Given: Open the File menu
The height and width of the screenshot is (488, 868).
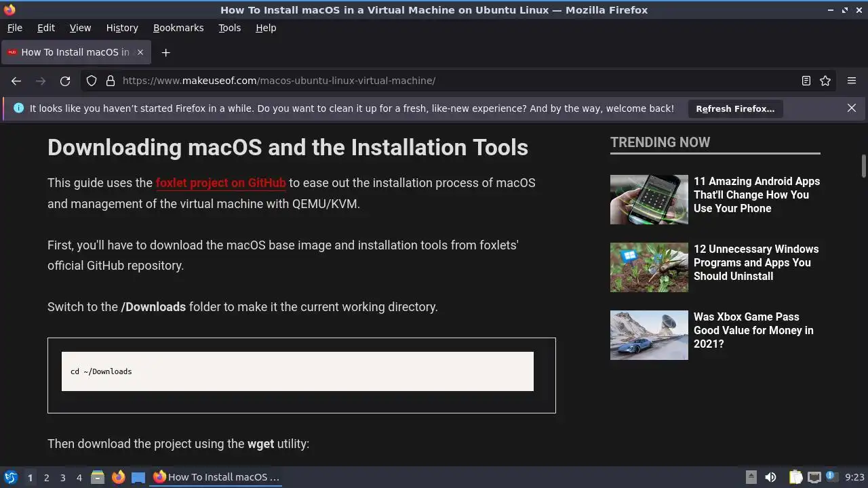Looking at the screenshot, I should 15,28.
